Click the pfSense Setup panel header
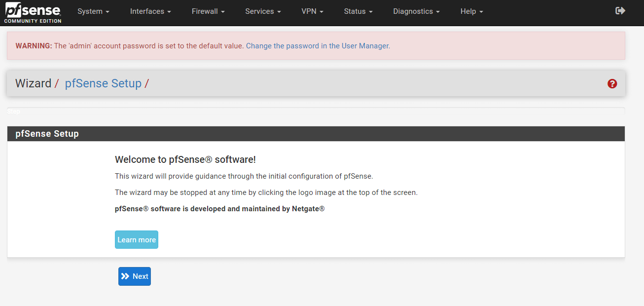644x306 pixels. 316,134
